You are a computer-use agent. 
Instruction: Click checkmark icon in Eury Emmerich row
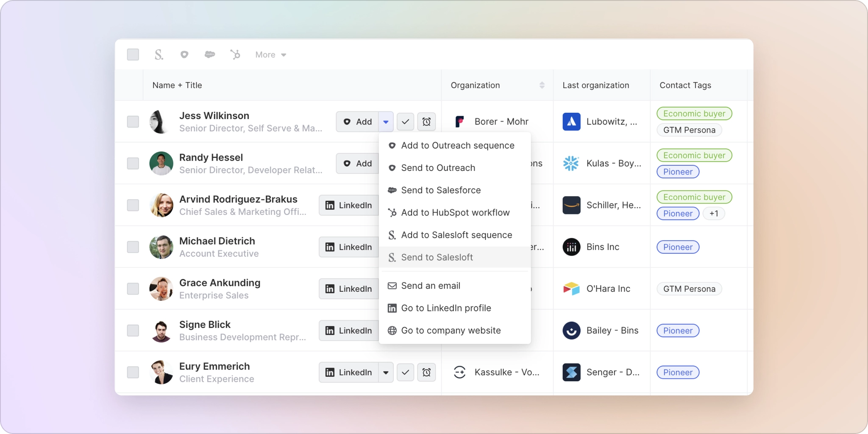point(405,373)
